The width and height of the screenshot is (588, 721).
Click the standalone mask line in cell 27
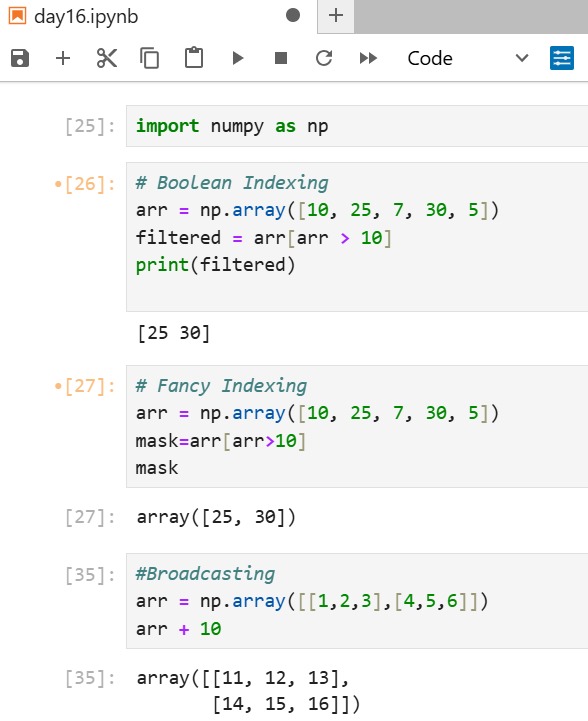(157, 468)
